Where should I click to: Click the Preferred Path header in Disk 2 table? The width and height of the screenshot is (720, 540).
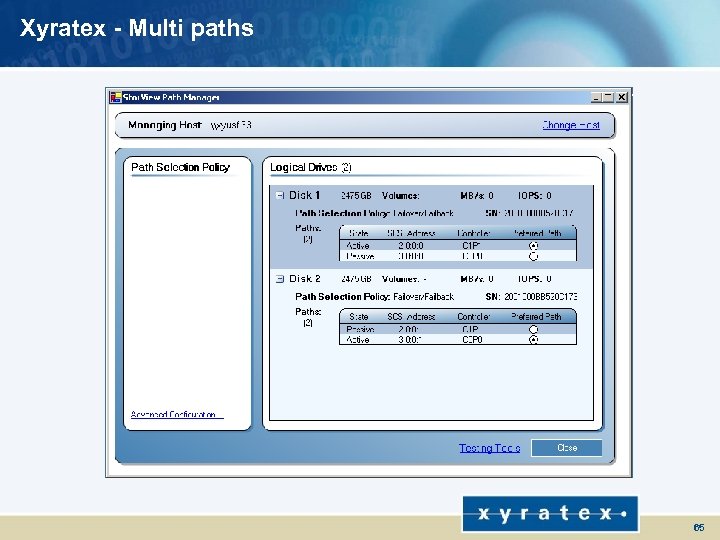(536, 317)
